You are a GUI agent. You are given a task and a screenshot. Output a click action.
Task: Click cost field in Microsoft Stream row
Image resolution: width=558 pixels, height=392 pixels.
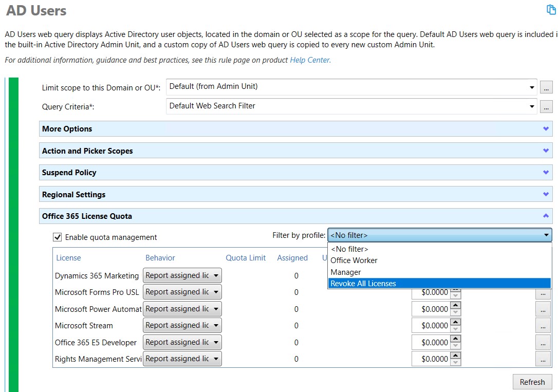tap(431, 326)
